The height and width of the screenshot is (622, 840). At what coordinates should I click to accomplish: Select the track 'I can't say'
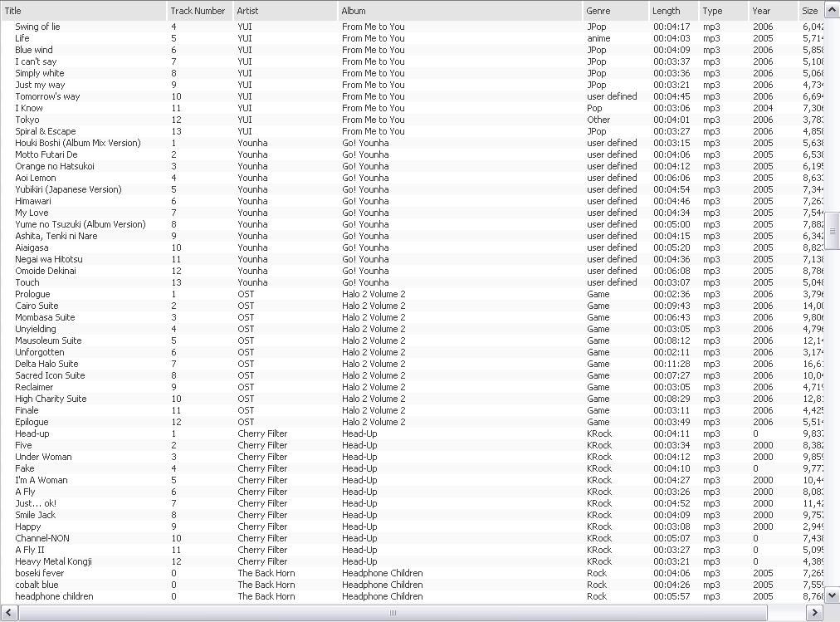click(36, 61)
